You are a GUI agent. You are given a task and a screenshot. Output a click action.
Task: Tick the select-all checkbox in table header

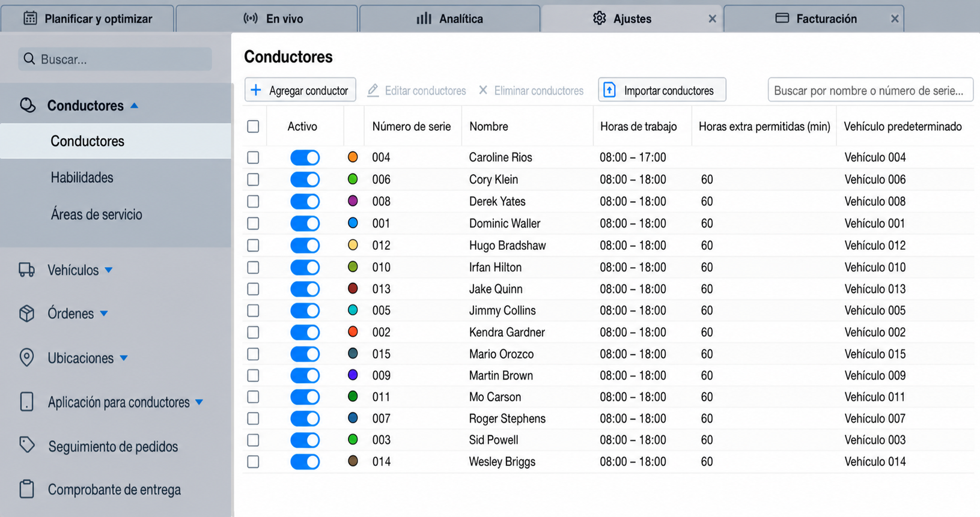point(253,126)
